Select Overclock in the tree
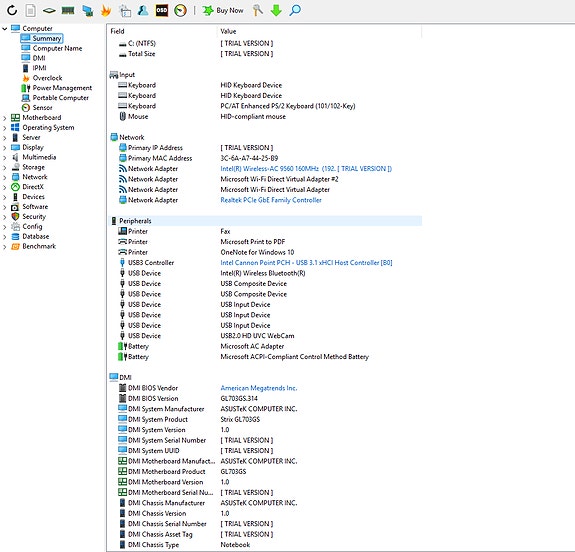 (47, 78)
